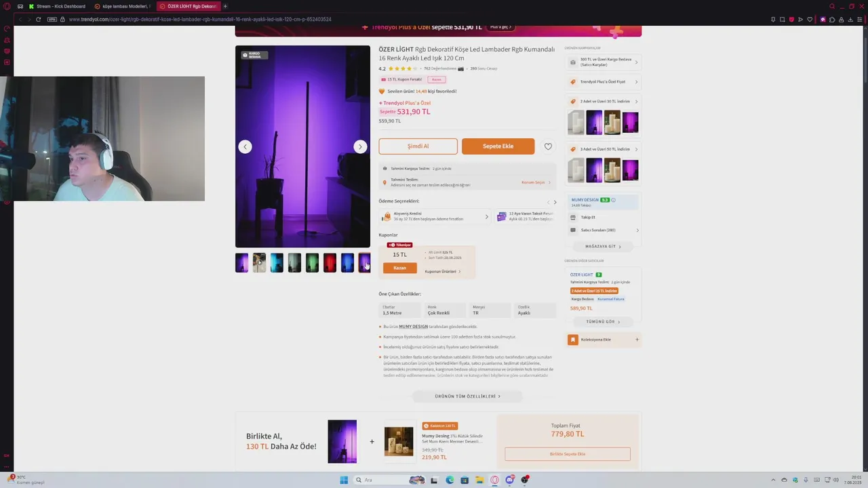Click the Sepete Ekle button
Screen dimensions: 868x488
tap(498, 146)
